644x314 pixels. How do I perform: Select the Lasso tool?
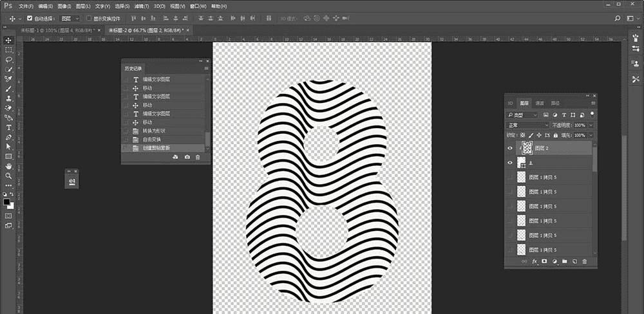8,59
